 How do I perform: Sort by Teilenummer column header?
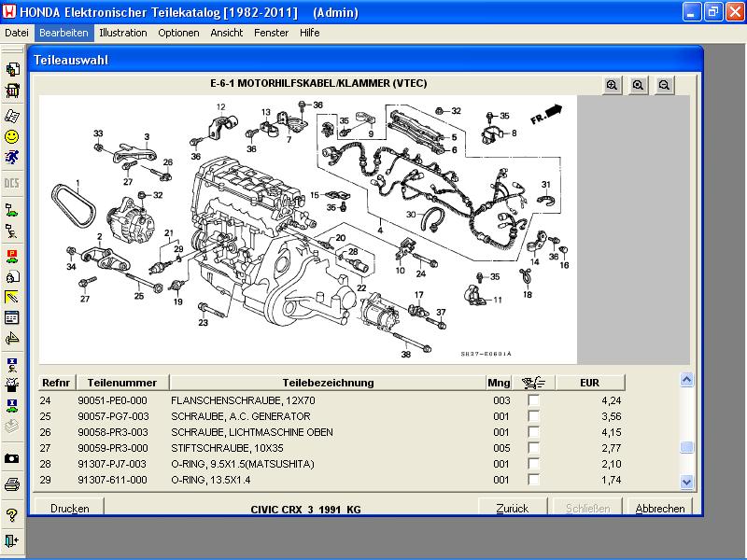(122, 383)
